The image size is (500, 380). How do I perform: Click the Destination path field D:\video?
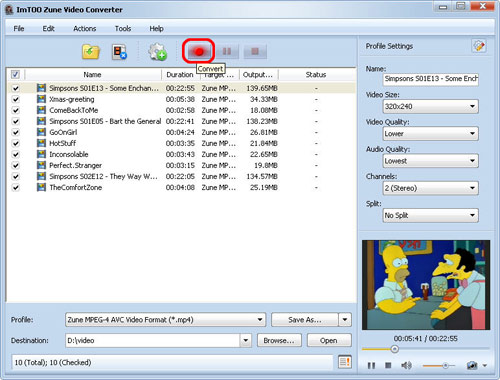153,340
